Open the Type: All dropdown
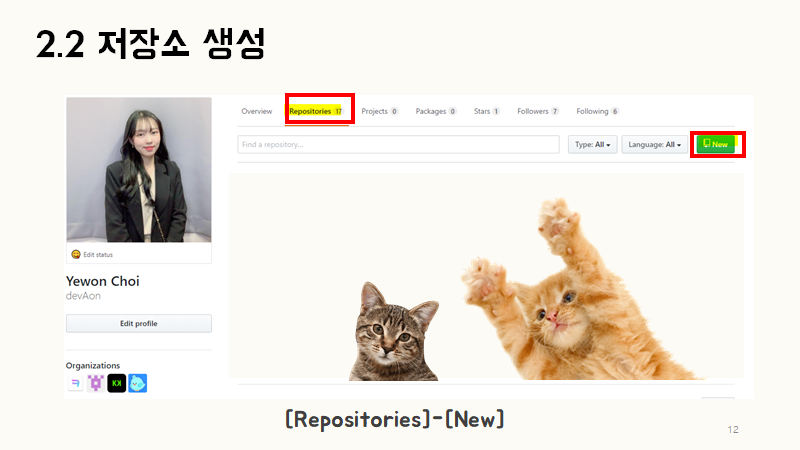The height and width of the screenshot is (450, 800). point(592,144)
